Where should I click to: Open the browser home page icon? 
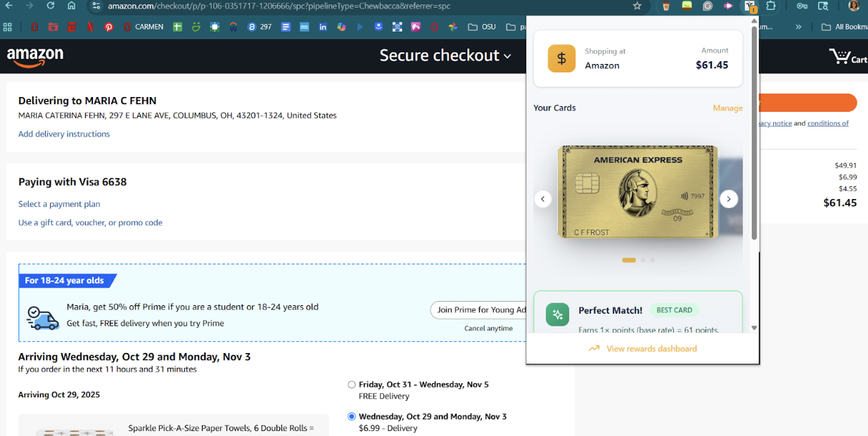pos(72,6)
